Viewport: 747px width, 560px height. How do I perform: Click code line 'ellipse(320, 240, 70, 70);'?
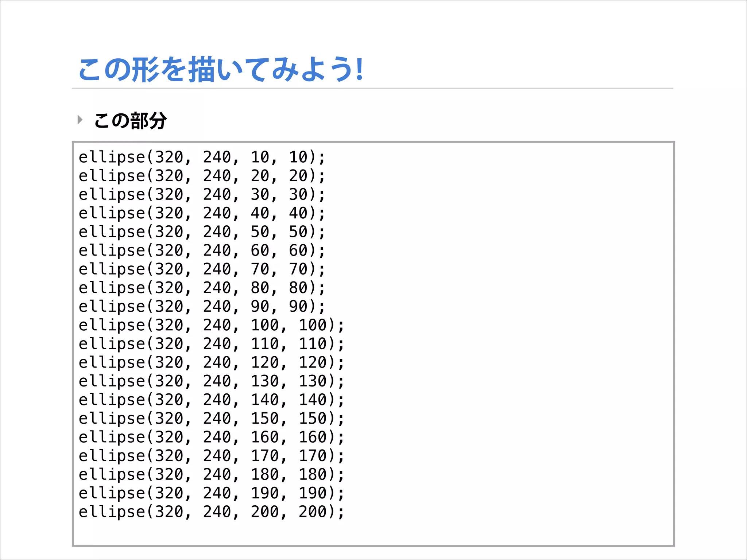(x=202, y=269)
